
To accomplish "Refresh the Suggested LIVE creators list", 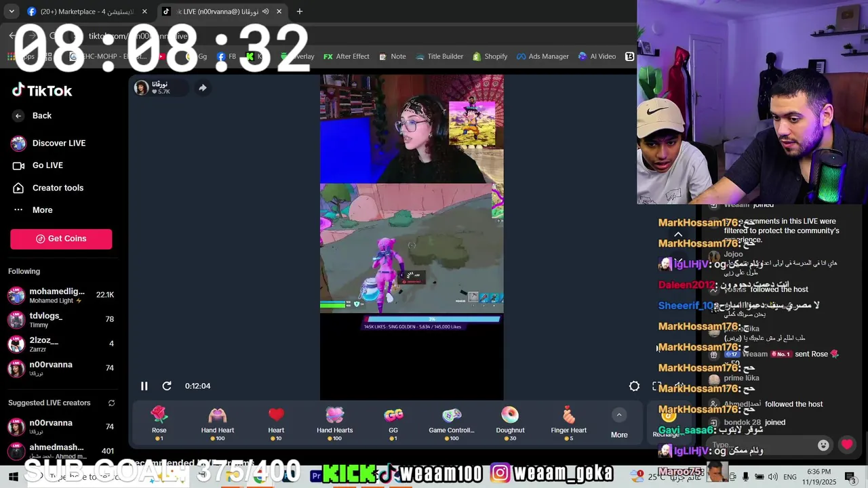I will coord(111,403).
